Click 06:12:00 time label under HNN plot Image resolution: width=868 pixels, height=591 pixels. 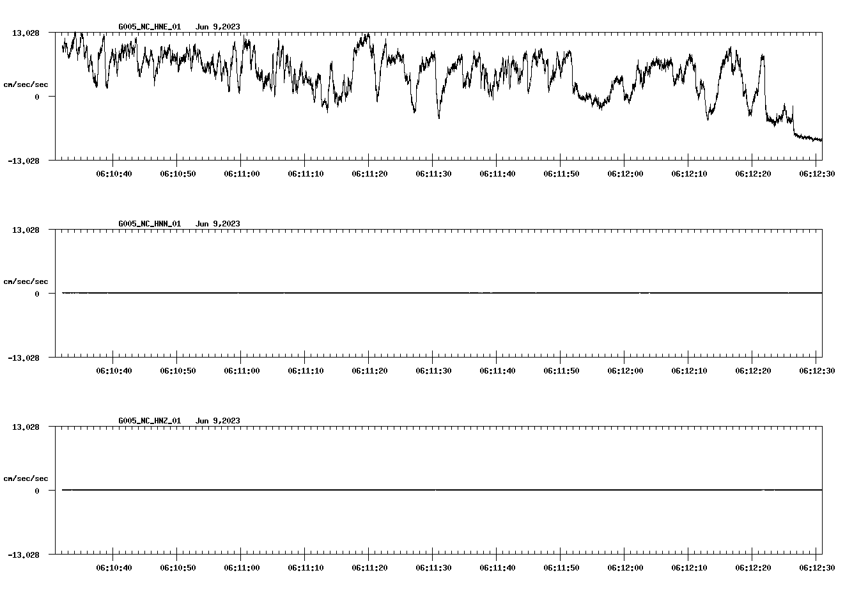625,371
